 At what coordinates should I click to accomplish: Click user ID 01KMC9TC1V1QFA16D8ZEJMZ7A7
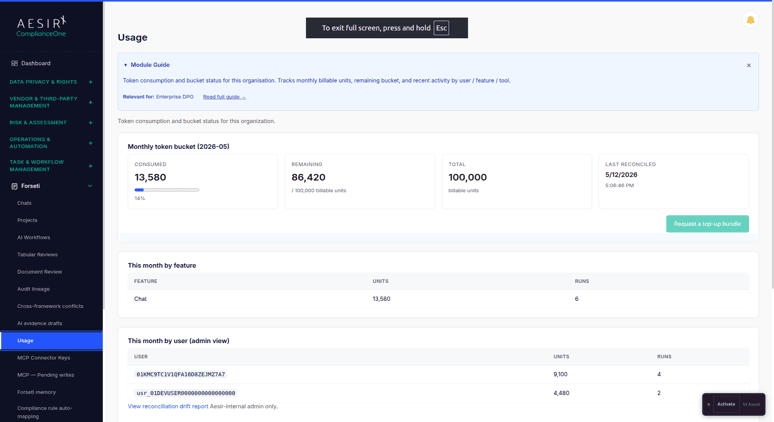181,375
